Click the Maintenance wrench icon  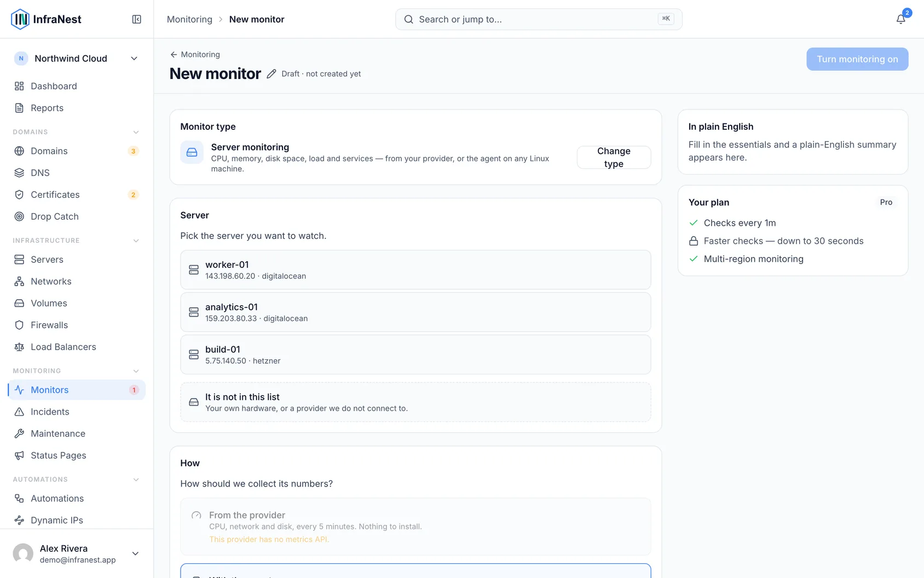click(19, 433)
